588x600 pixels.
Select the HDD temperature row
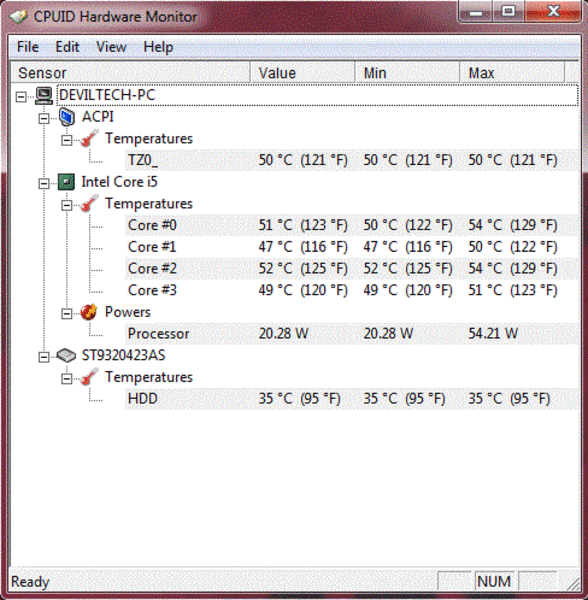[352, 398]
